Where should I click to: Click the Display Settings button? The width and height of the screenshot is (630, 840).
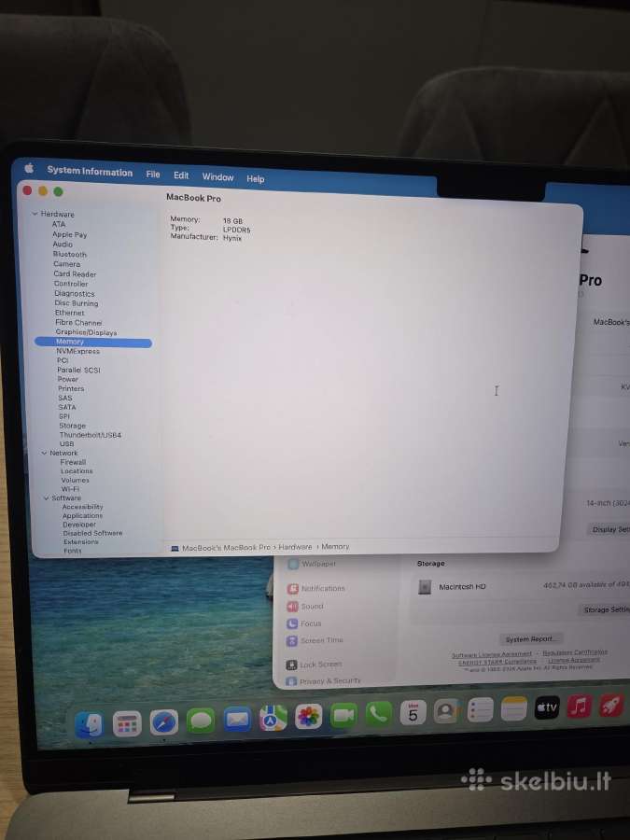tap(610, 529)
